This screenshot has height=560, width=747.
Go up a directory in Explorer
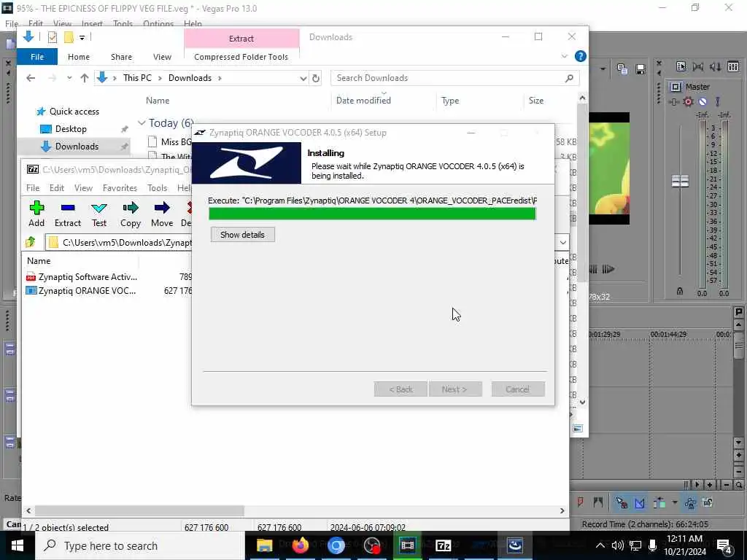coord(85,78)
